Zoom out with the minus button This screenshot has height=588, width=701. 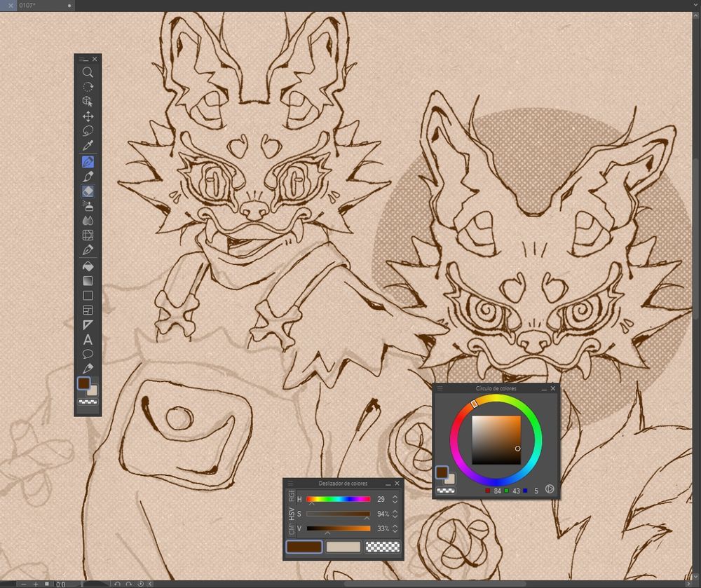pyautogui.click(x=23, y=584)
